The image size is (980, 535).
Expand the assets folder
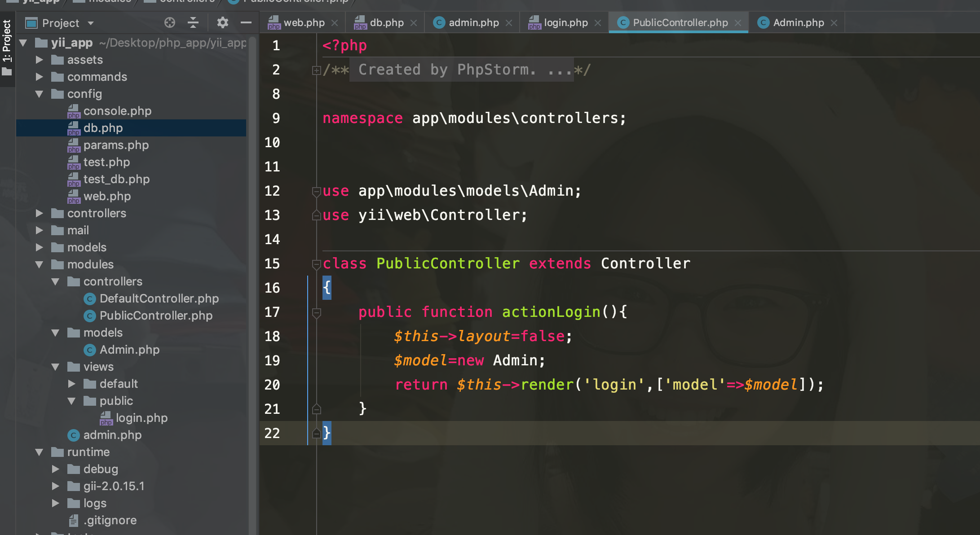click(40, 59)
